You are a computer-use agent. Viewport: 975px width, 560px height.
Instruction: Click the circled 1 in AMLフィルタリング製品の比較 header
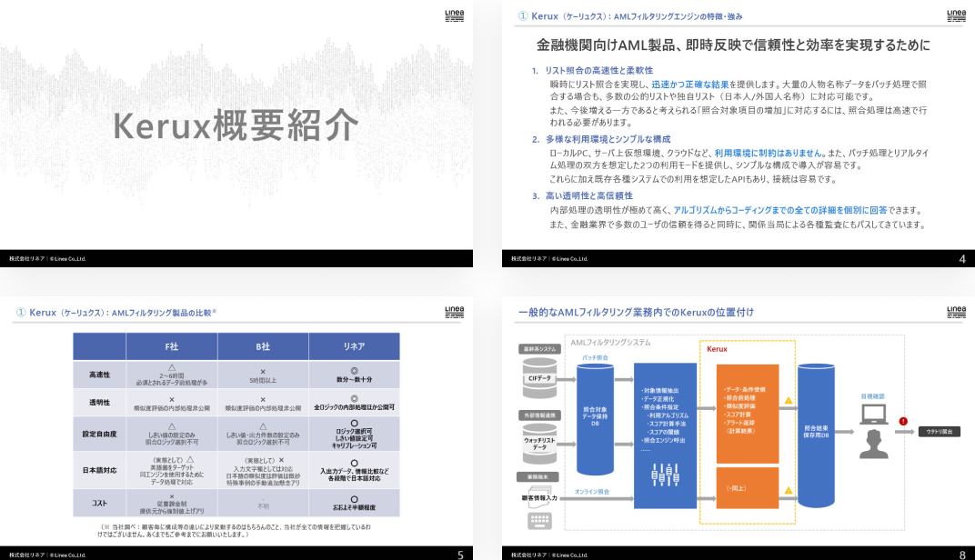click(21, 313)
